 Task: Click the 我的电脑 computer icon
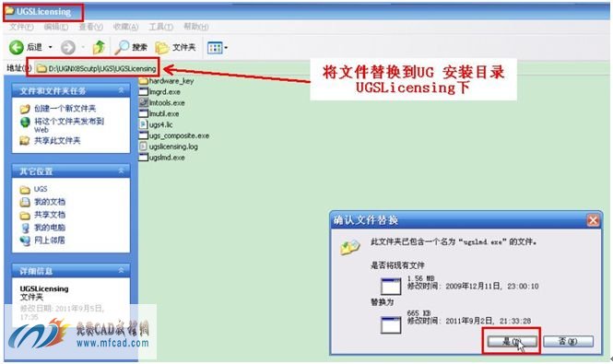[x=25, y=228]
